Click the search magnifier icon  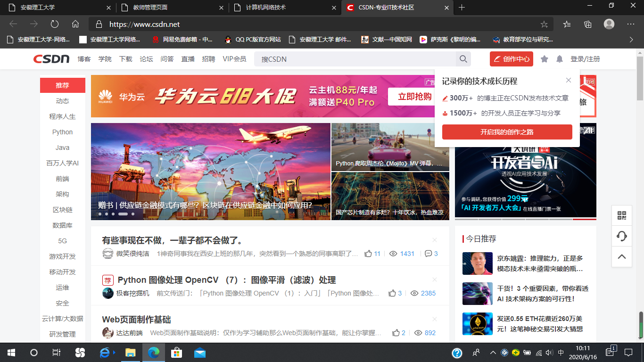tap(463, 59)
